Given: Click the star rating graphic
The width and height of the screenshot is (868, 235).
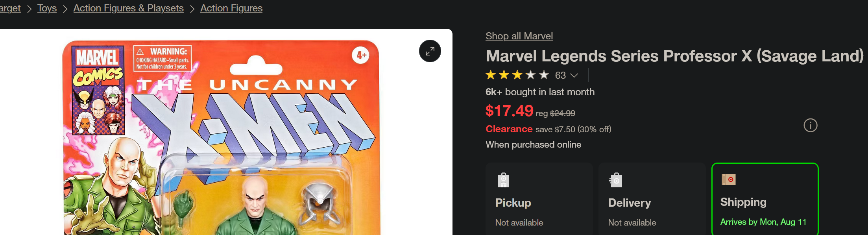Looking at the screenshot, I should [x=517, y=75].
